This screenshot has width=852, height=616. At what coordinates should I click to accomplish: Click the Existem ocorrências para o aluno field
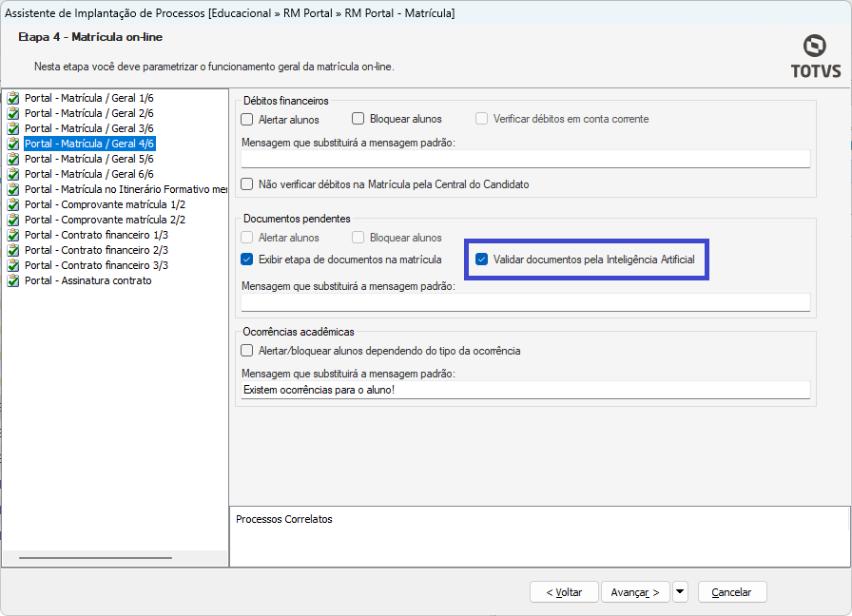pos(526,390)
